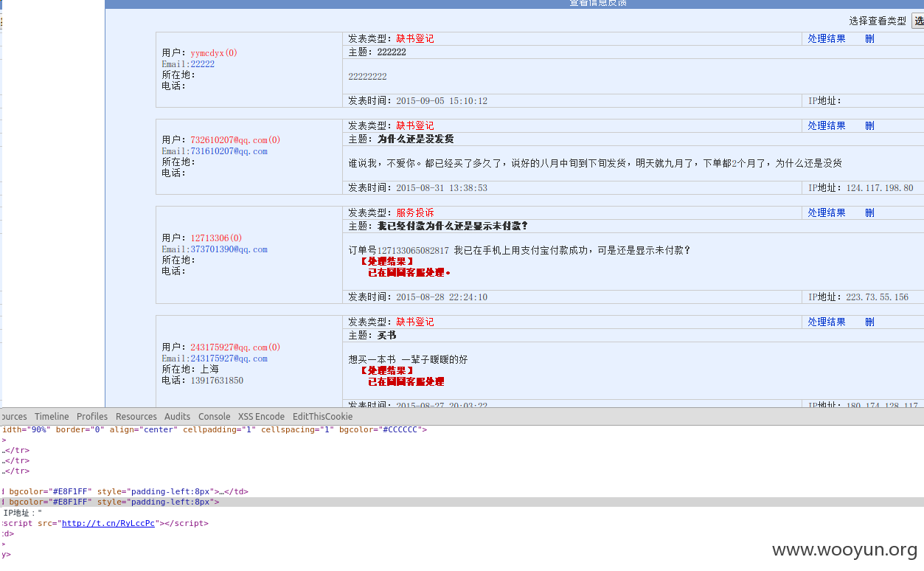Click post time 2015-08-31 13:38:53
924x571 pixels.
442,188
